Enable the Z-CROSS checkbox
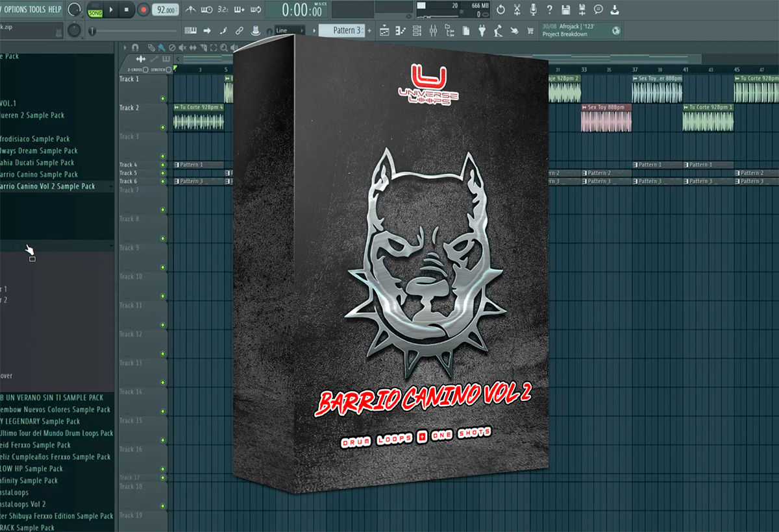Image resolution: width=779 pixels, height=532 pixels. pyautogui.click(x=145, y=69)
